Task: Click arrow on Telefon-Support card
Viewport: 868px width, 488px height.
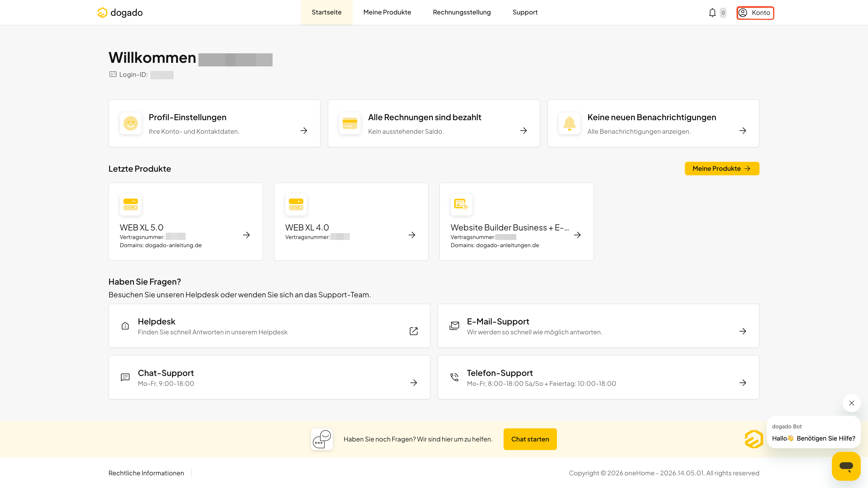Action: tap(743, 382)
